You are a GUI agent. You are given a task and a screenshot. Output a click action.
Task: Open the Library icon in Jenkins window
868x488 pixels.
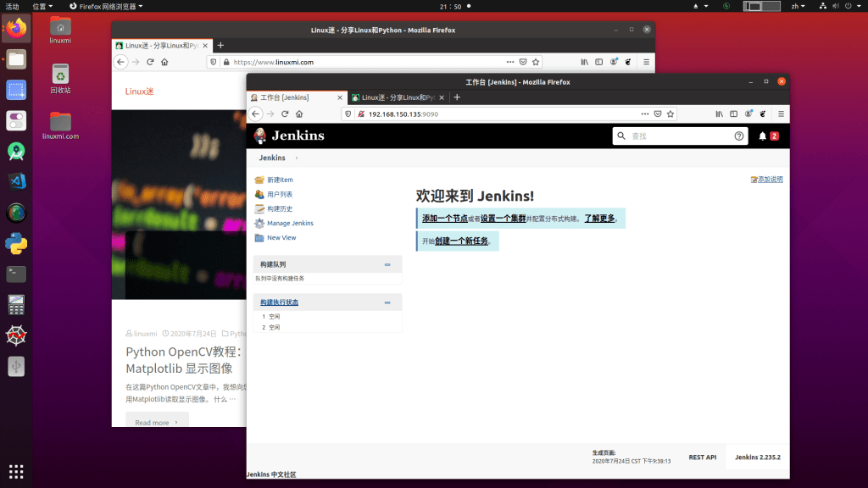719,114
